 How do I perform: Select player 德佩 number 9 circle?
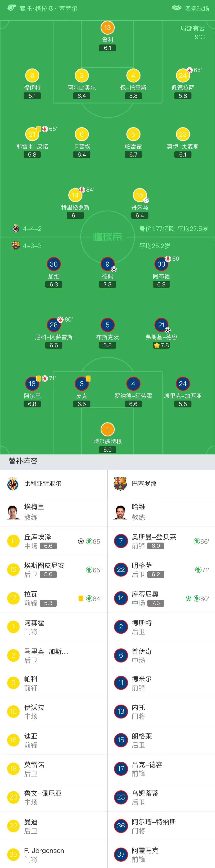pyautogui.click(x=107, y=264)
